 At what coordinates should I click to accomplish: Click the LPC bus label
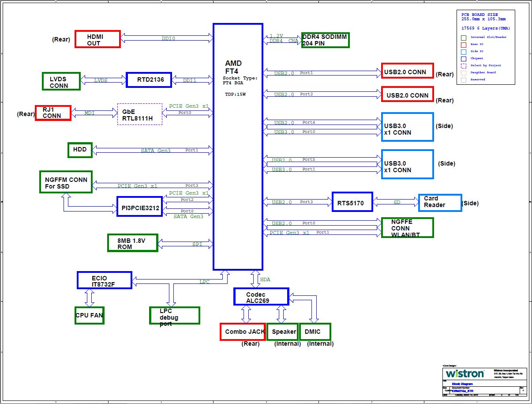pyautogui.click(x=204, y=282)
